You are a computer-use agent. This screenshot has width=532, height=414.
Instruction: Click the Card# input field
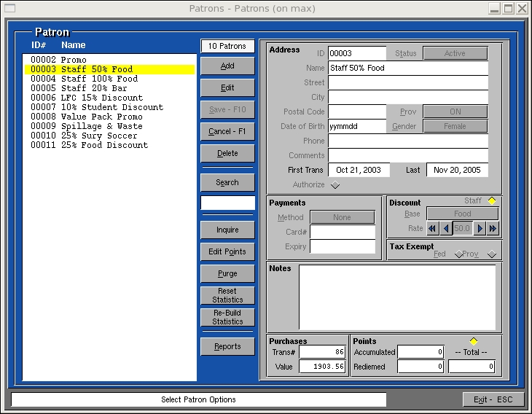tap(343, 232)
